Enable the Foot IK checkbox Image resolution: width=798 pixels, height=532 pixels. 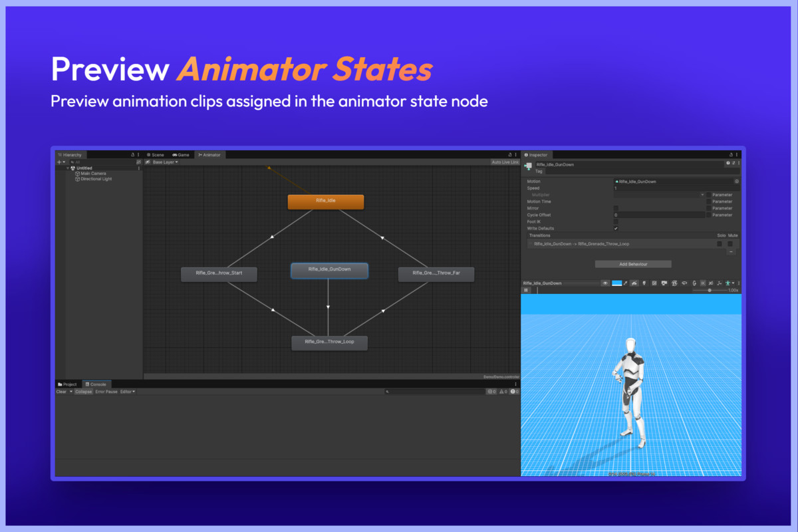(616, 220)
